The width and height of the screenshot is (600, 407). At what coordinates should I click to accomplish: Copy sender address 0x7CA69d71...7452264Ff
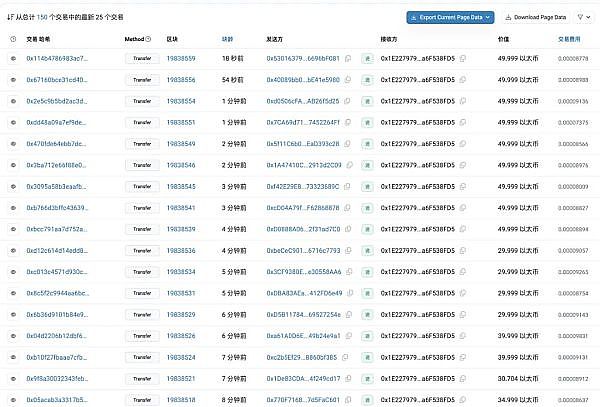click(x=348, y=122)
